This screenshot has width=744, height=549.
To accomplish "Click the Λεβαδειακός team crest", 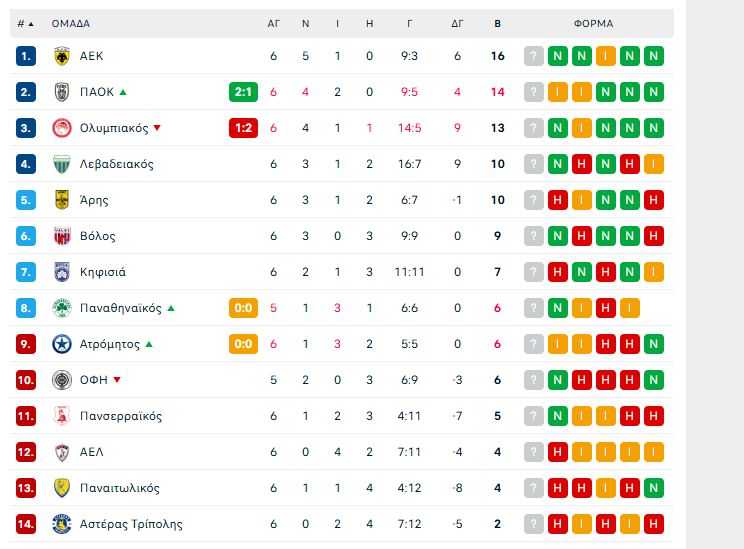I will click(61, 164).
